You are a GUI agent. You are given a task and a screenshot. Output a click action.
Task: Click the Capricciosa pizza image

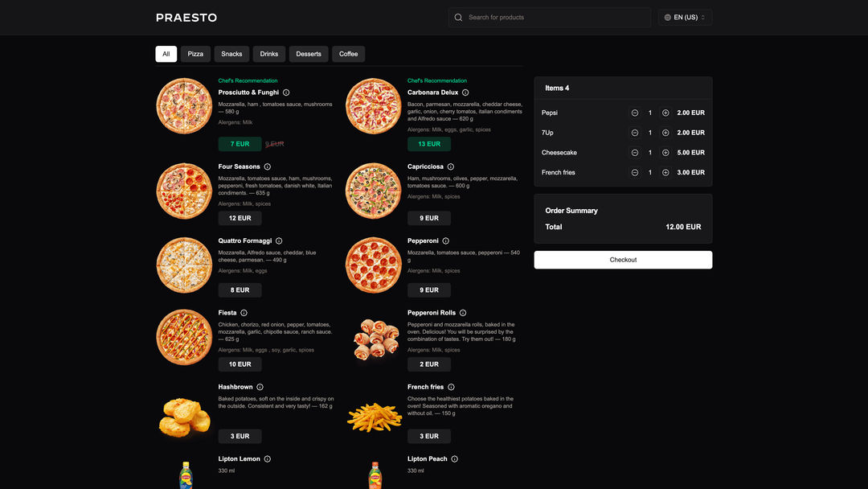[374, 191]
